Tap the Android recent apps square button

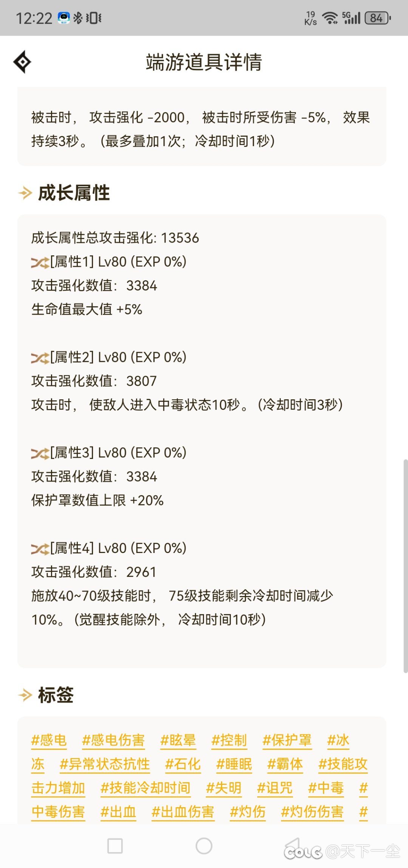coord(115,846)
